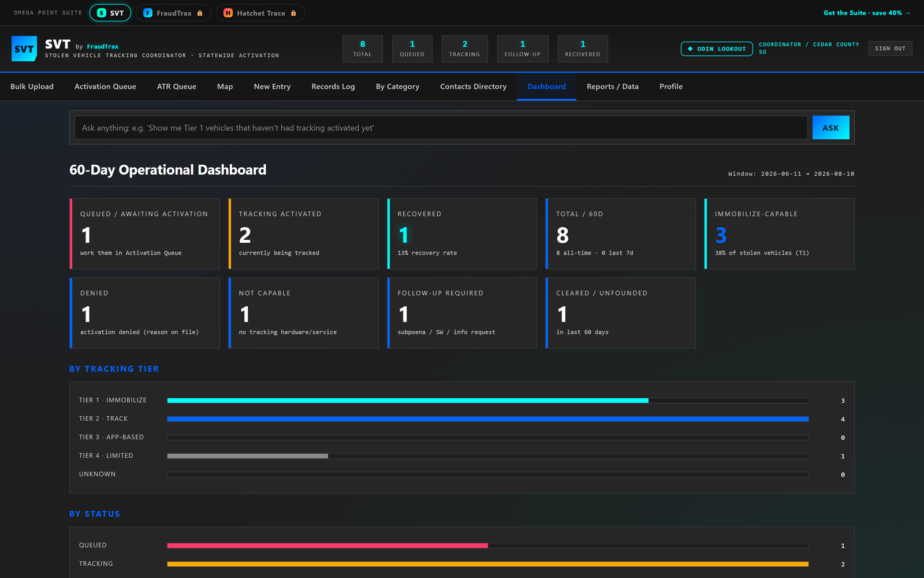
Task: Click the Tracking status bar
Action: [x=488, y=564]
